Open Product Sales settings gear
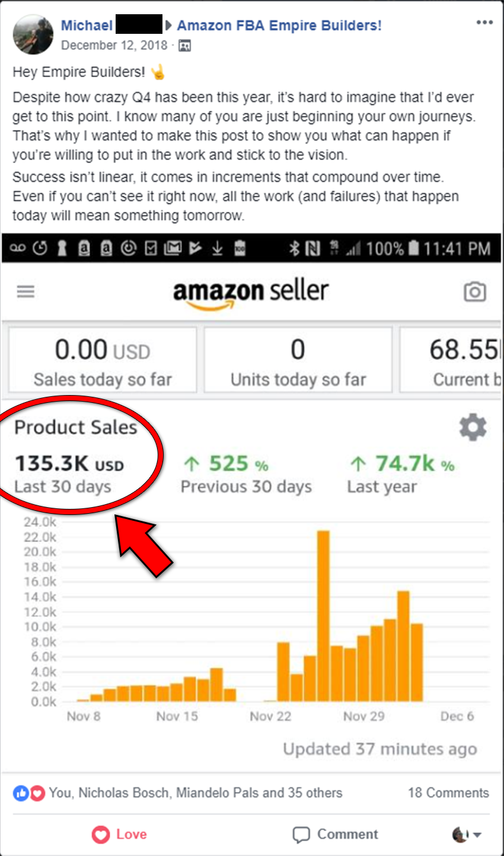The image size is (504, 856). [473, 427]
